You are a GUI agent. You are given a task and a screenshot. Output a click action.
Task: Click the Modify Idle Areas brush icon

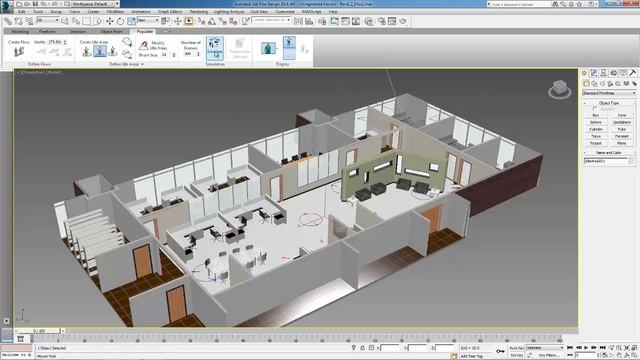[x=143, y=45]
